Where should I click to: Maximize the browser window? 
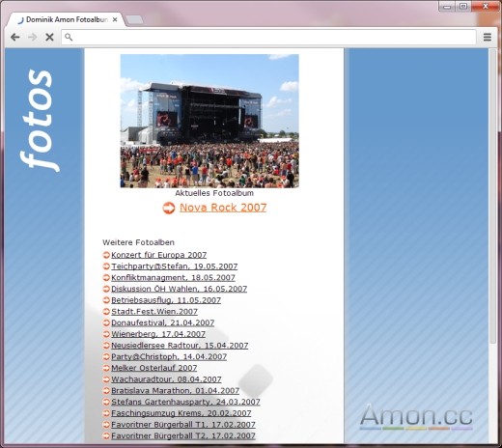(x=463, y=6)
